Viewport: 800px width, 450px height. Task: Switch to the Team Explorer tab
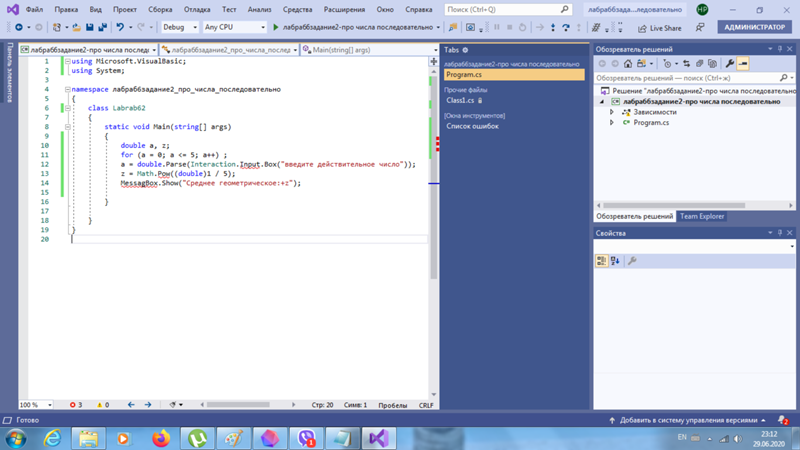click(701, 216)
